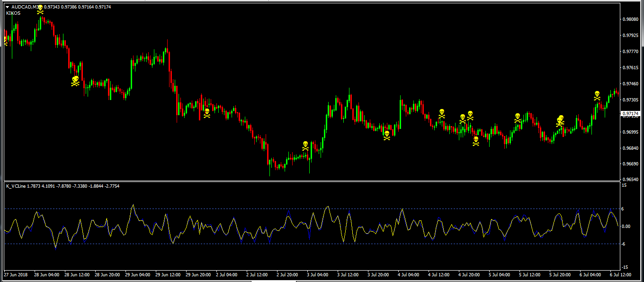Select the skull marker above candles near 5 Jul 12:00
This screenshot has width=644, height=282.
point(518,118)
